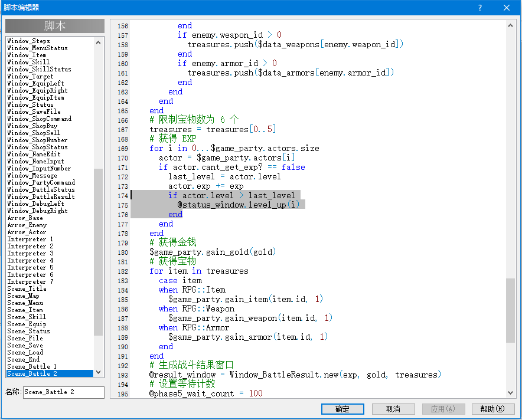
Task: Select Window_Message script
Action: point(32,175)
